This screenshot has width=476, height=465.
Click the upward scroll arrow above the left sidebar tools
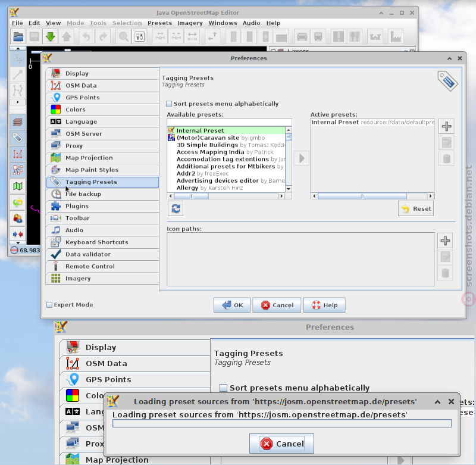tap(18, 48)
